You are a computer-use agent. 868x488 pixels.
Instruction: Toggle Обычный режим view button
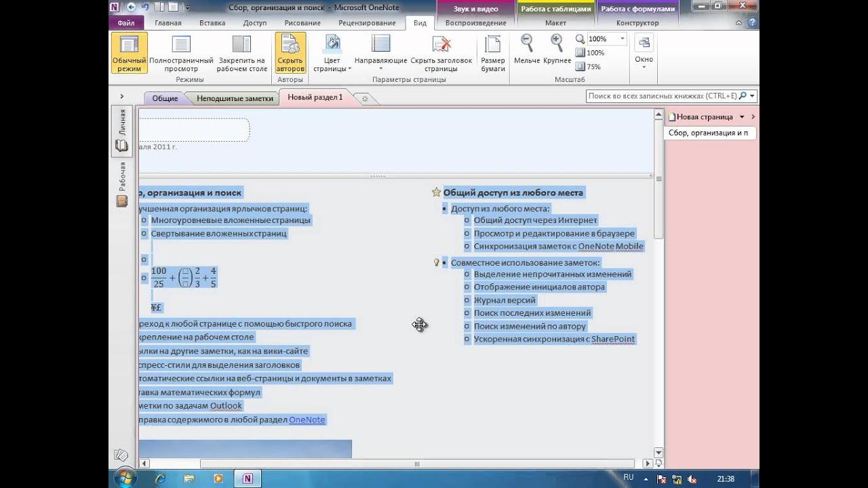coord(129,53)
